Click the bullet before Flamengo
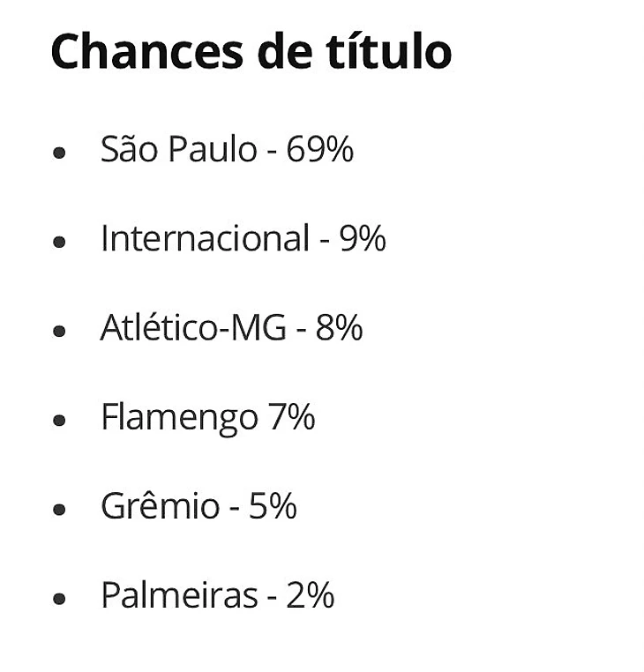Viewport: 644px width, 672px height. [x=60, y=420]
